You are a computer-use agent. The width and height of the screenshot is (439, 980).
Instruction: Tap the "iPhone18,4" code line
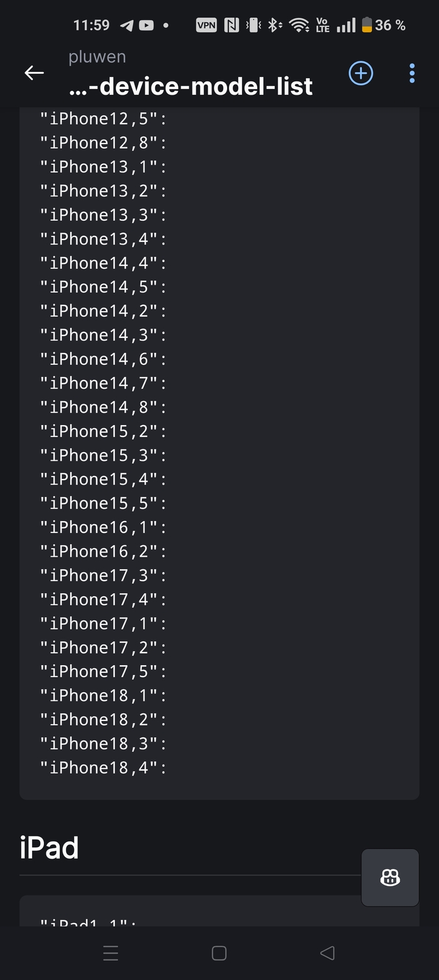tap(103, 767)
